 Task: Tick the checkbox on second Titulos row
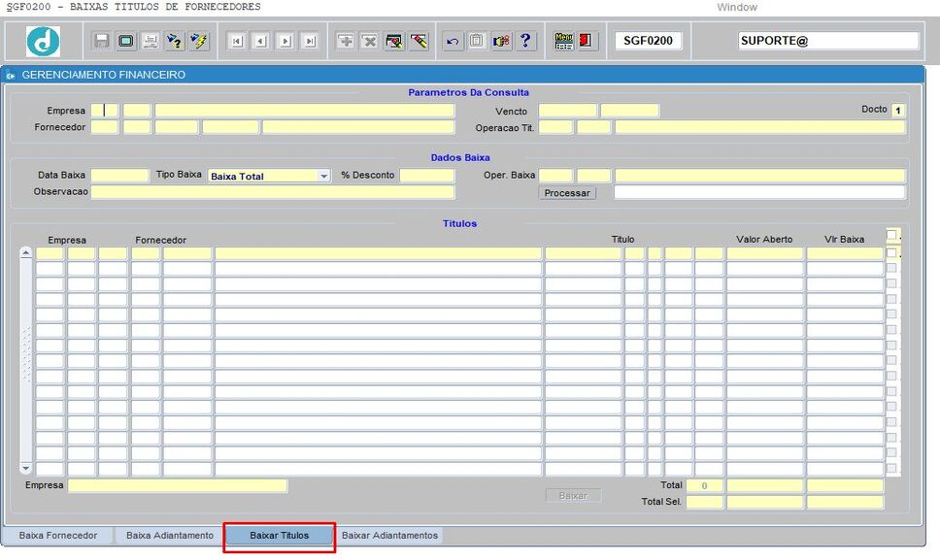(891, 268)
